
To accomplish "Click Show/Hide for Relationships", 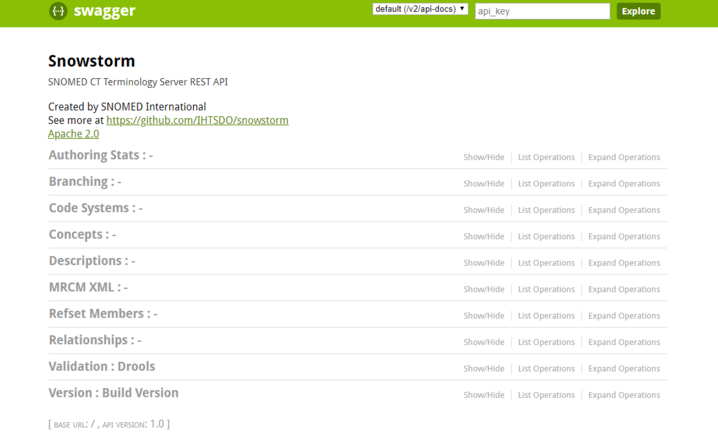I will coord(484,342).
